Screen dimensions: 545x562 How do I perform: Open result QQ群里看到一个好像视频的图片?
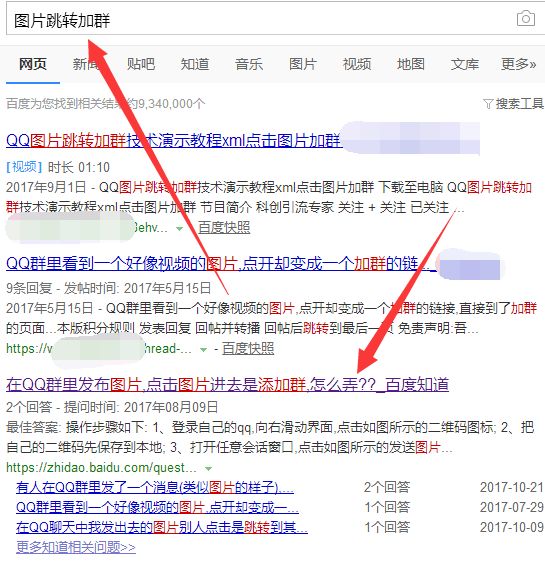(221, 264)
